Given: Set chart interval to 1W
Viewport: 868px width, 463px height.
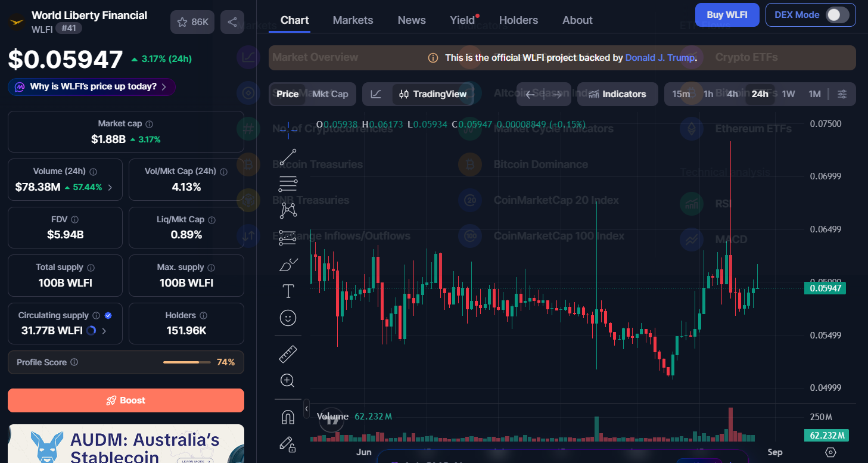Looking at the screenshot, I should [788, 94].
